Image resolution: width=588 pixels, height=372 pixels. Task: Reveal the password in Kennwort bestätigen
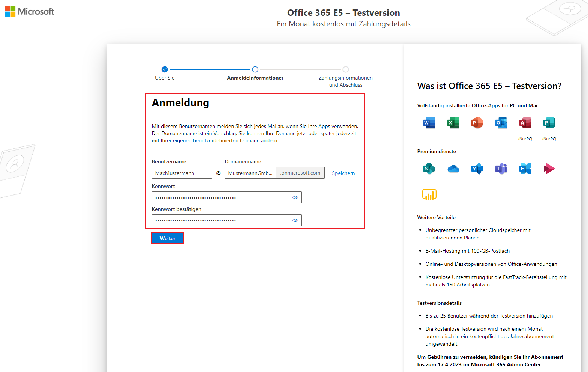pos(295,220)
